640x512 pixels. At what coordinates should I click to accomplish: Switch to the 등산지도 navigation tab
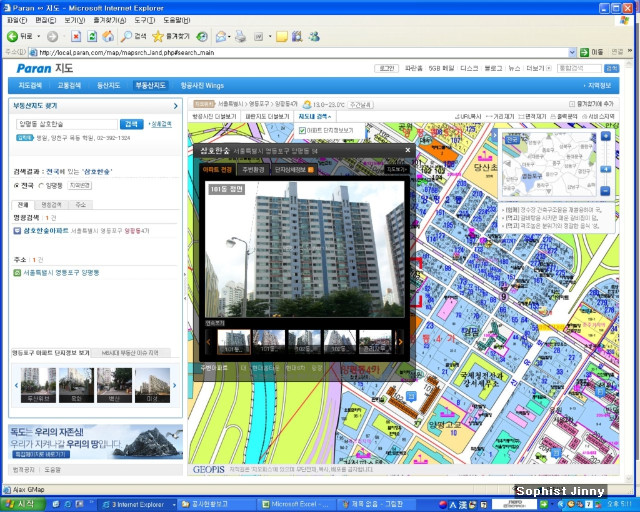tap(108, 85)
